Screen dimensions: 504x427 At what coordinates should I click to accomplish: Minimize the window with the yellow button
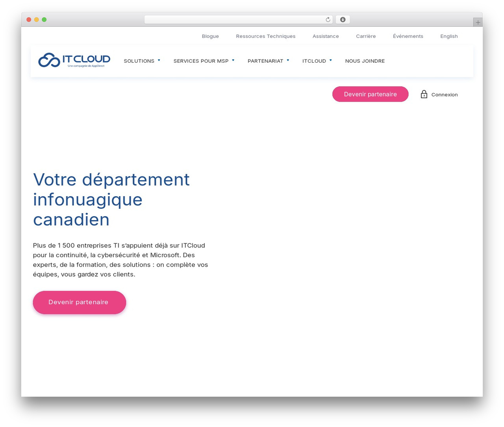[37, 20]
